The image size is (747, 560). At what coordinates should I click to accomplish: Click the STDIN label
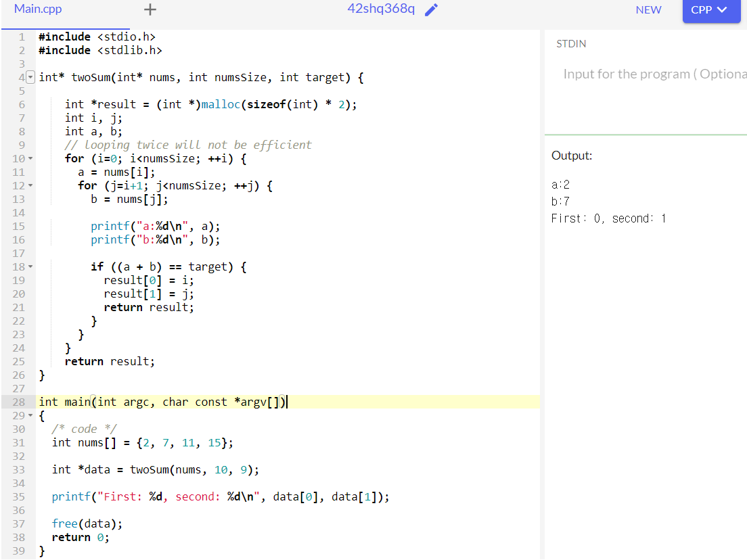pos(571,44)
